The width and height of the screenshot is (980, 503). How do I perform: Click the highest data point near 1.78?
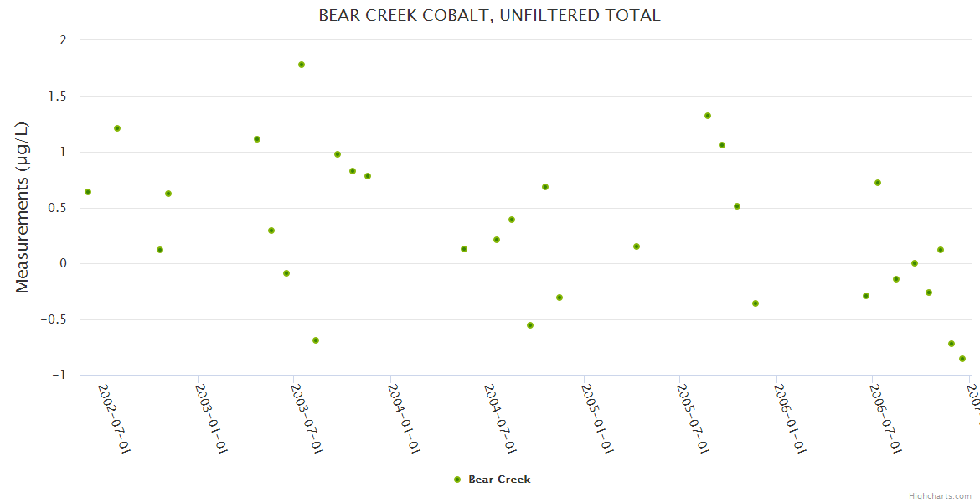[x=302, y=65]
